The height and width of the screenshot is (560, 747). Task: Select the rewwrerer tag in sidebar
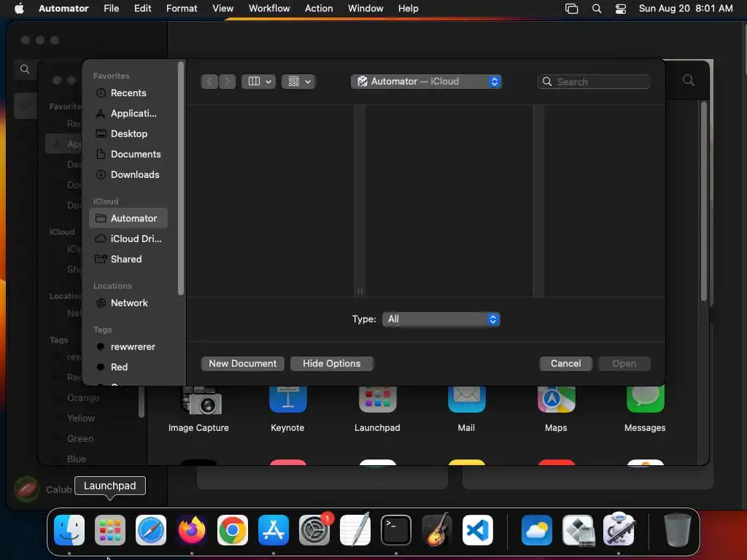pos(128,346)
